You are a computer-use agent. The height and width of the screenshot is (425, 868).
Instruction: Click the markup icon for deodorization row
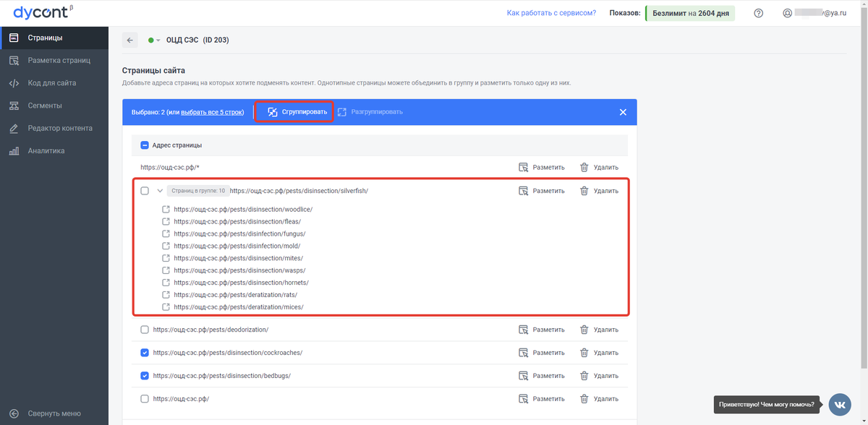[x=524, y=330]
